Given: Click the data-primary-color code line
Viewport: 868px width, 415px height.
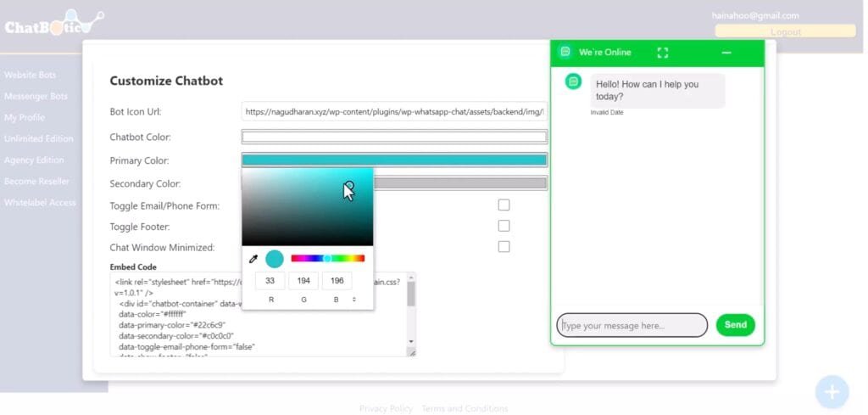Looking at the screenshot, I should (x=172, y=325).
